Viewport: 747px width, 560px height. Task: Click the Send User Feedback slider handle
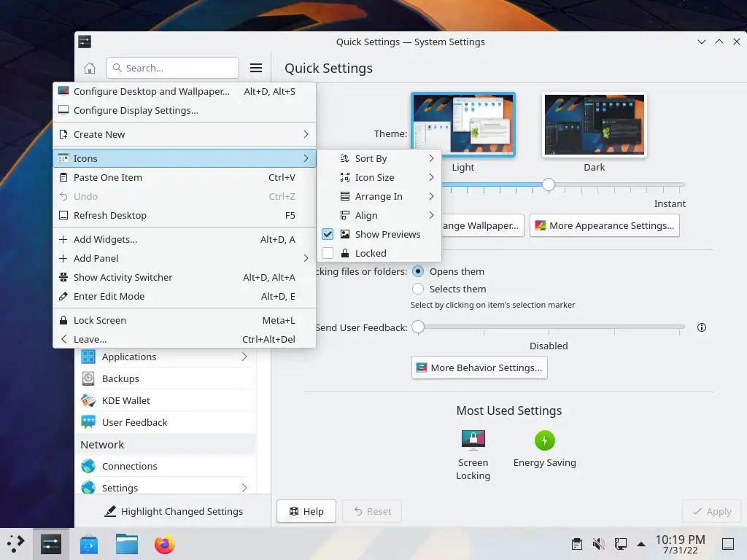tap(418, 327)
